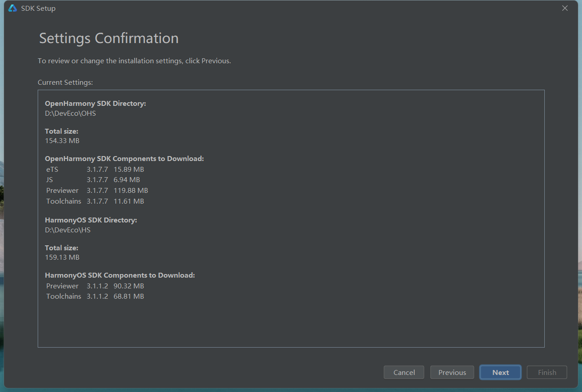Close the SDK Setup dialog

point(565,8)
